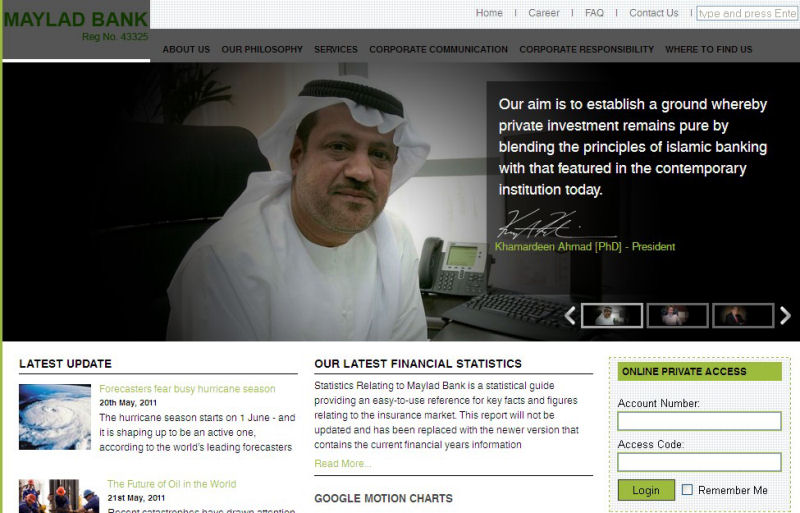Click the Access Code input field
Screen dimensions: 800x513
click(699, 462)
